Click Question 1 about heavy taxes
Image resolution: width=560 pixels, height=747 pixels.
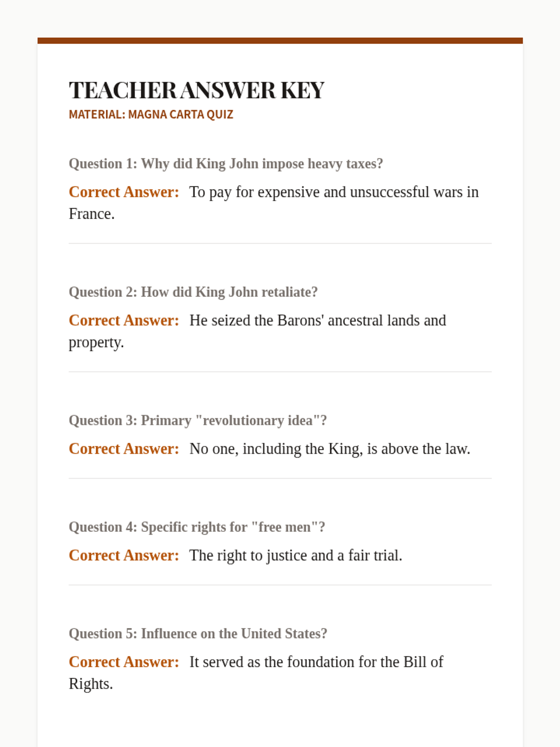[226, 164]
